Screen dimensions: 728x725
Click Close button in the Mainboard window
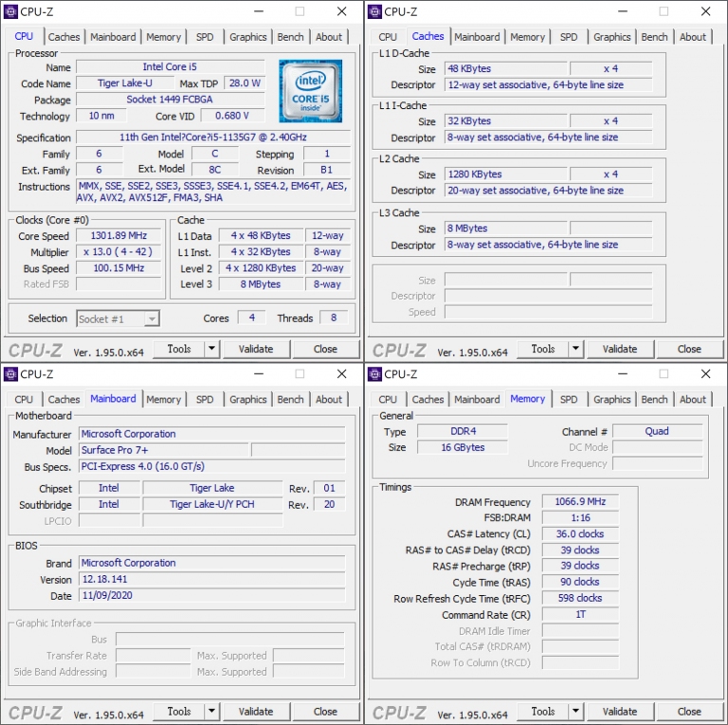coord(325,712)
